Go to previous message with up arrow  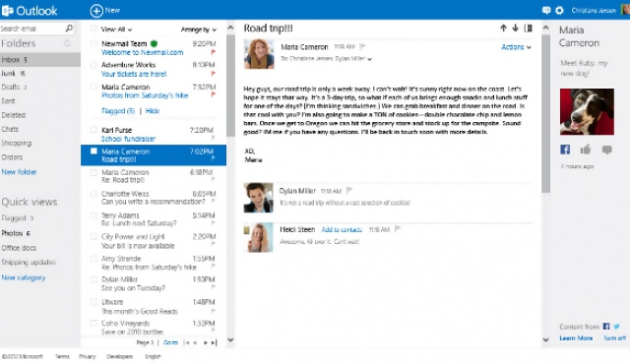pos(503,28)
